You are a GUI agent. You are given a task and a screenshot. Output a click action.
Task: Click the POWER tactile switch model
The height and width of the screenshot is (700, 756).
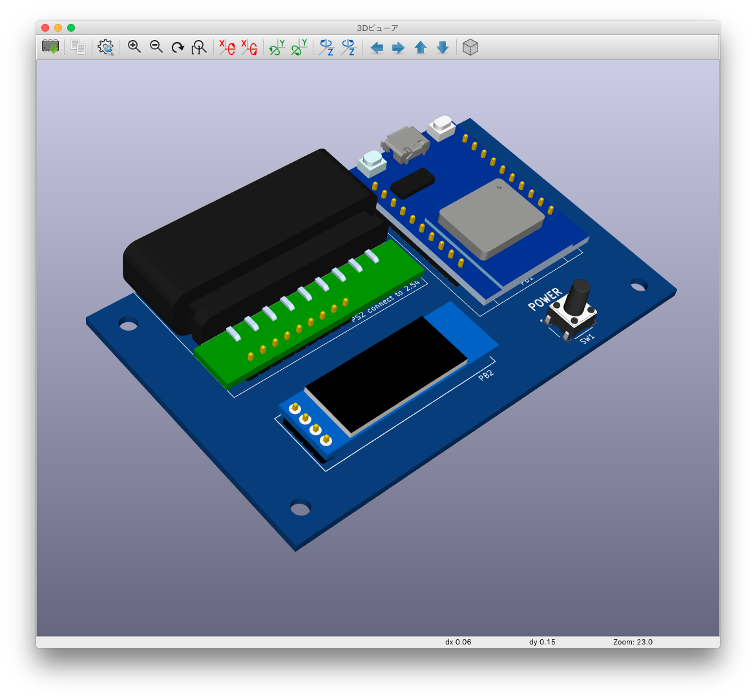(572, 310)
